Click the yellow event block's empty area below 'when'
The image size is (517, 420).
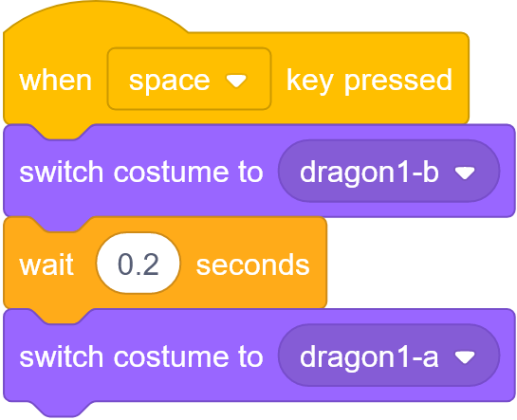click(x=55, y=107)
